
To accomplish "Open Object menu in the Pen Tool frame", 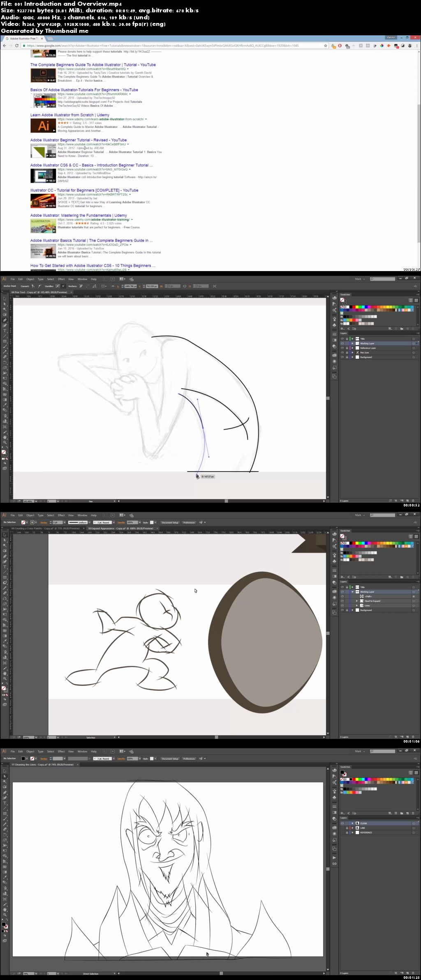I will point(30,279).
